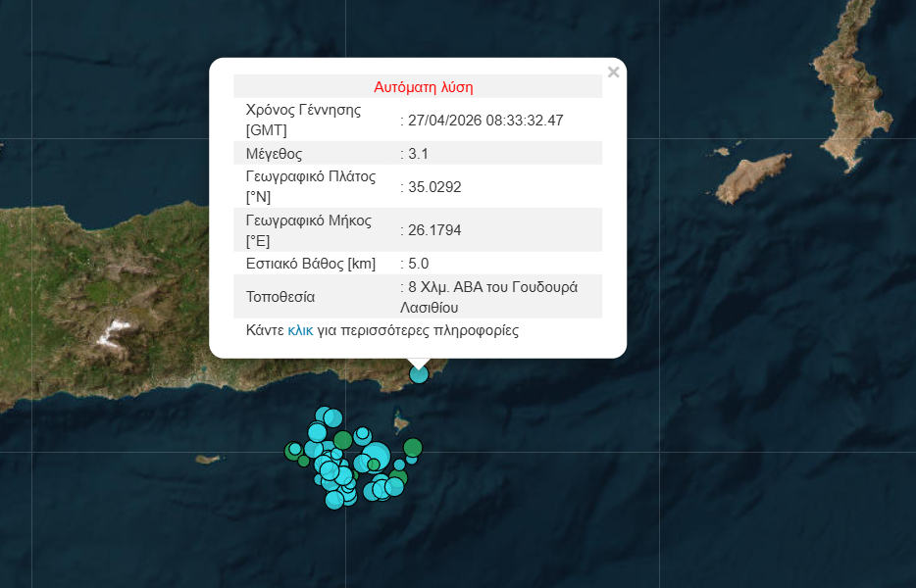Select the easternmost green earthquake marker
The image size is (916, 588).
[413, 448]
